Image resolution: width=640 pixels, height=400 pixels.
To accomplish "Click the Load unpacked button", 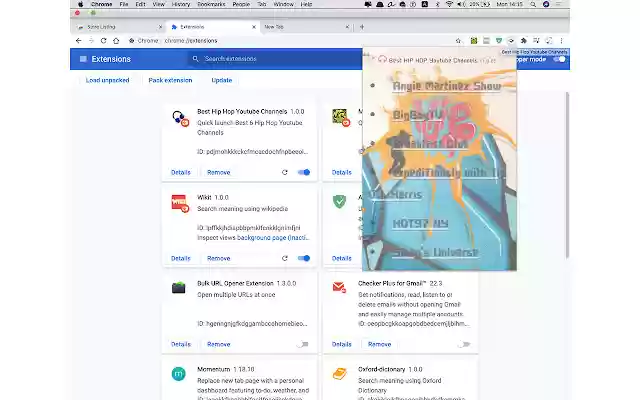I will [x=107, y=80].
